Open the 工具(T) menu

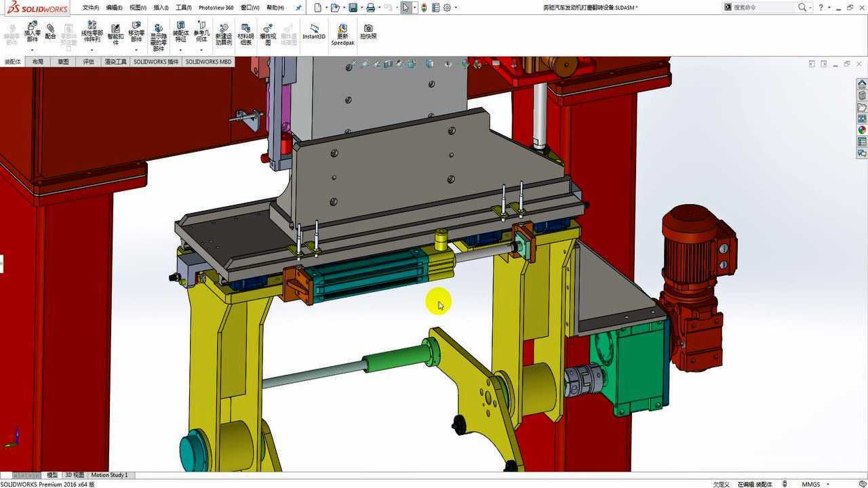(x=183, y=7)
